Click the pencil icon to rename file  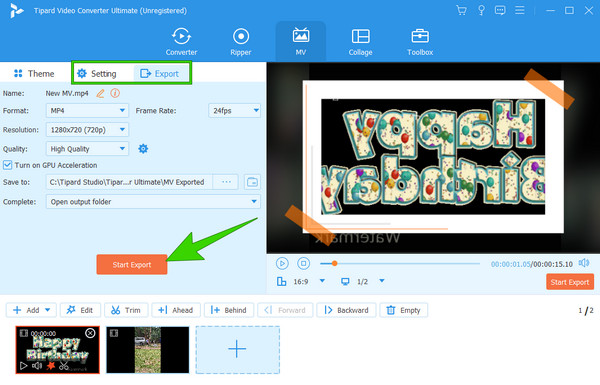(x=100, y=93)
